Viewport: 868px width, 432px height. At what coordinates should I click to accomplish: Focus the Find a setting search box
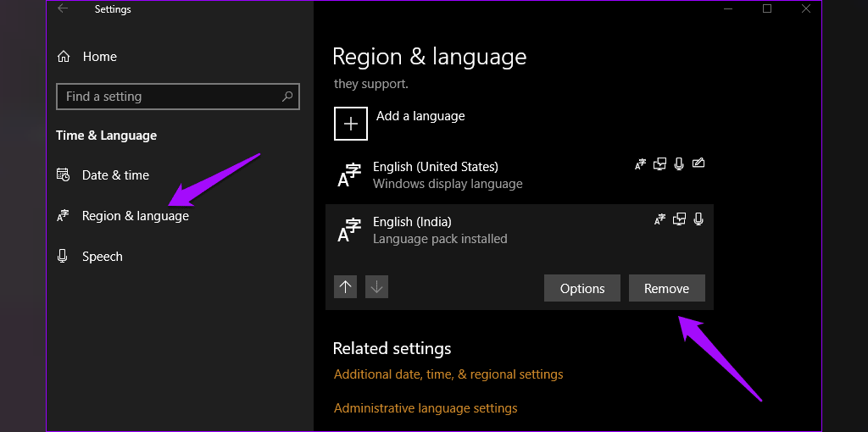click(x=178, y=97)
